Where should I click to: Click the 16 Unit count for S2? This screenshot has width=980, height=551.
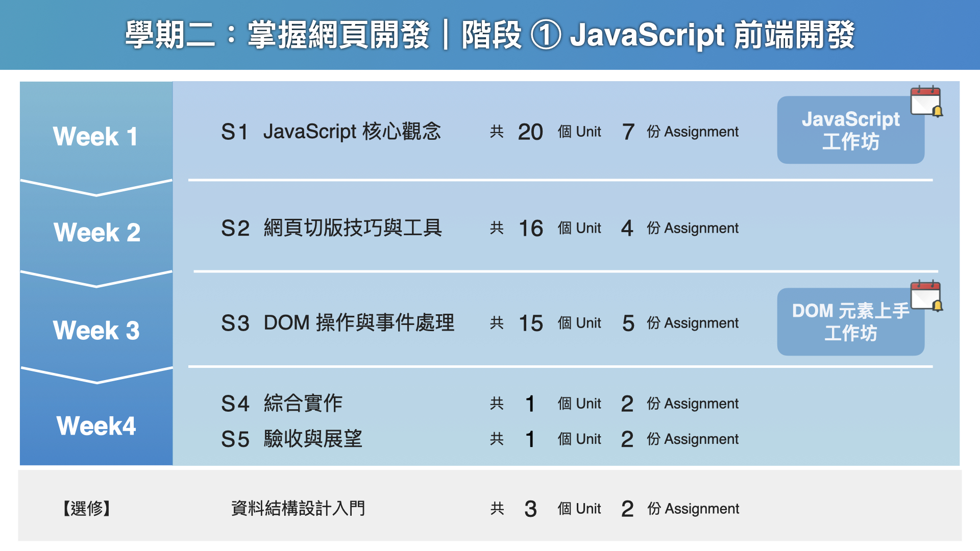click(530, 228)
